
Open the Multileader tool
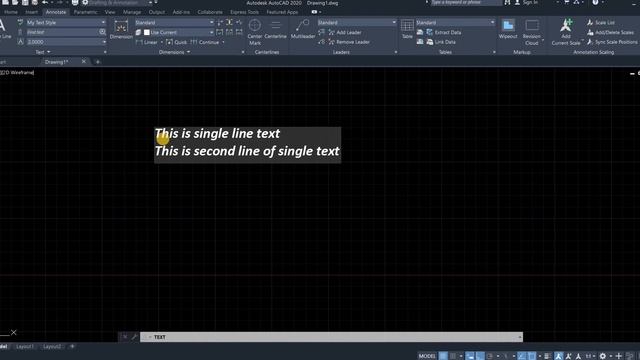(302, 29)
